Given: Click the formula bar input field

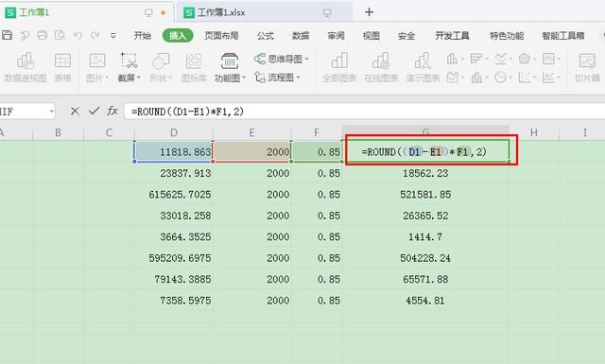Looking at the screenshot, I should [x=363, y=112].
